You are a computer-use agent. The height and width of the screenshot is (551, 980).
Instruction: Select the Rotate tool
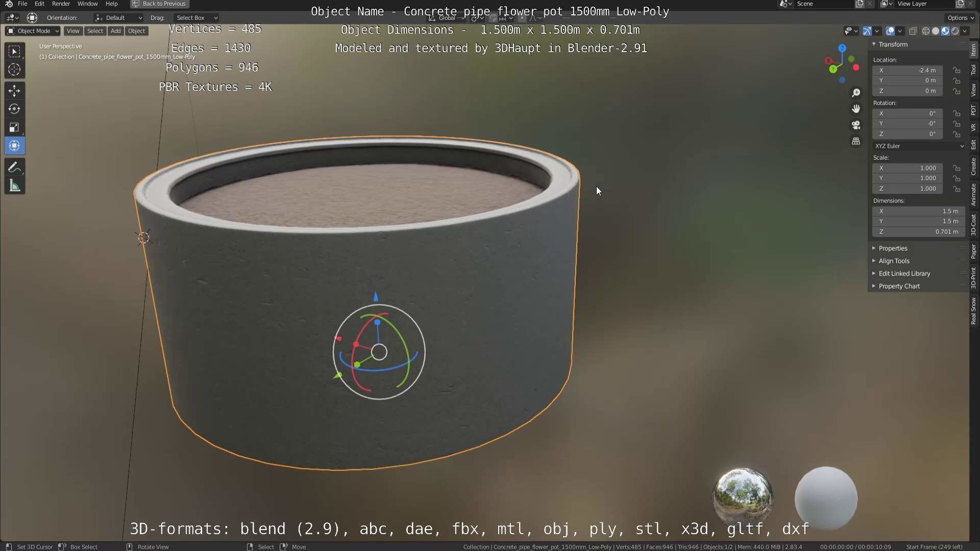[x=14, y=109]
